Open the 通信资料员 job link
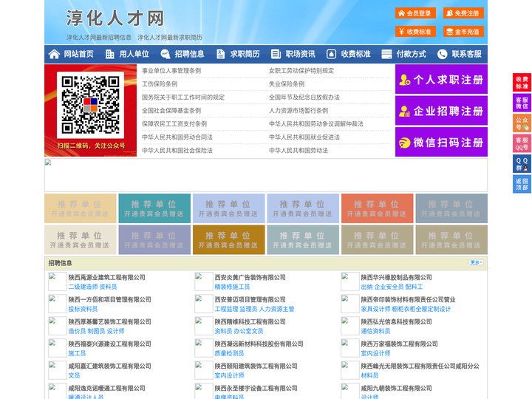Viewport: 532px width, 399px height. pyautogui.click(x=375, y=331)
